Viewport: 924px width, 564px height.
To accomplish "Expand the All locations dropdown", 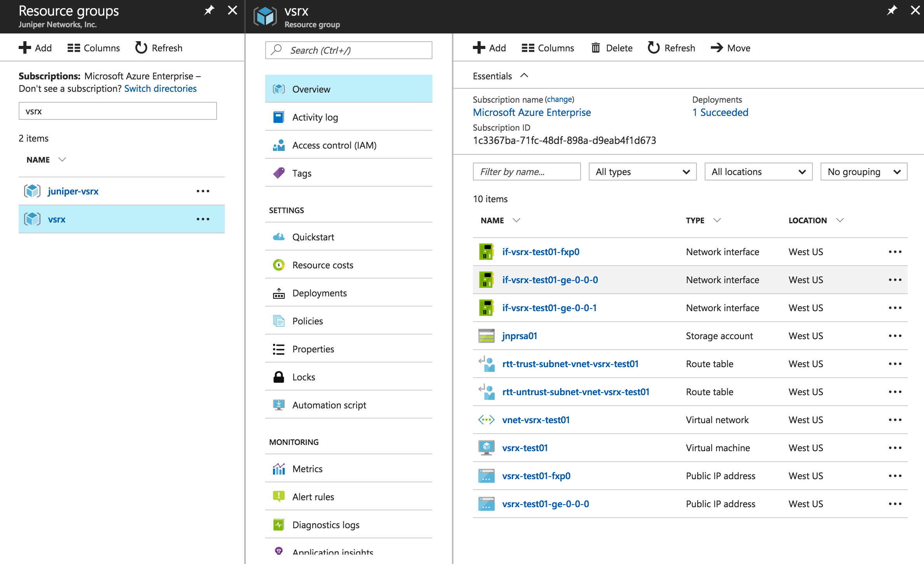I will tap(758, 172).
